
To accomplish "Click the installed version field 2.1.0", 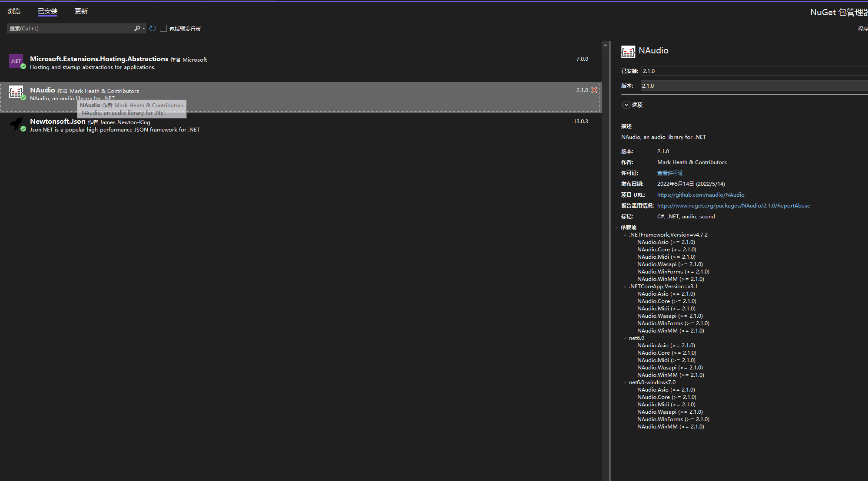I will click(x=754, y=71).
